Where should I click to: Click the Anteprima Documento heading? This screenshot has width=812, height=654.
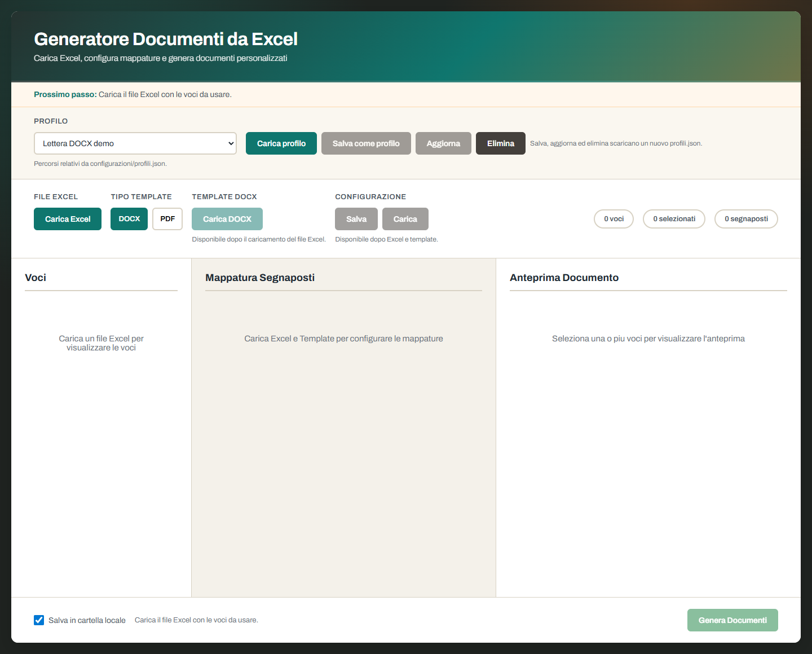click(564, 278)
